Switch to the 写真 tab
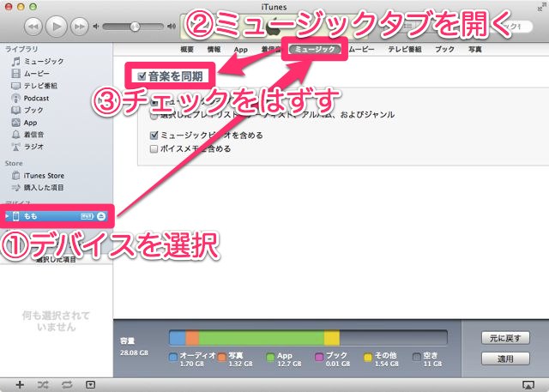 click(475, 50)
